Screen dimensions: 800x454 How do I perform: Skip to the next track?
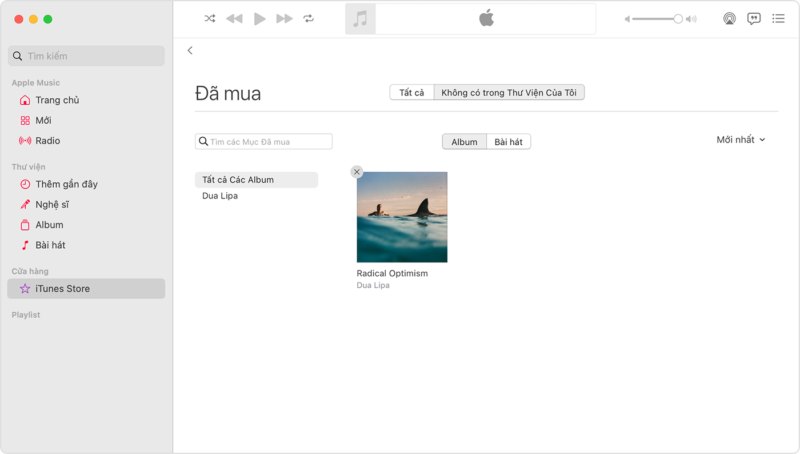(285, 19)
